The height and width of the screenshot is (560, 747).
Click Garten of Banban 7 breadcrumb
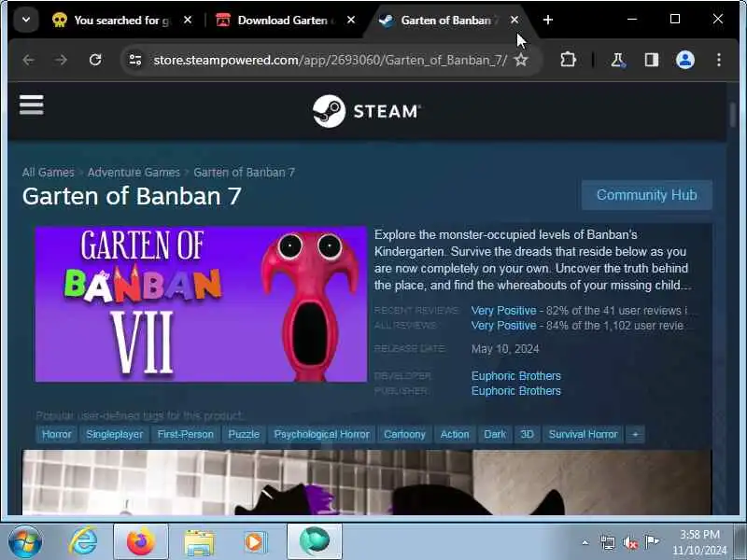[244, 173]
